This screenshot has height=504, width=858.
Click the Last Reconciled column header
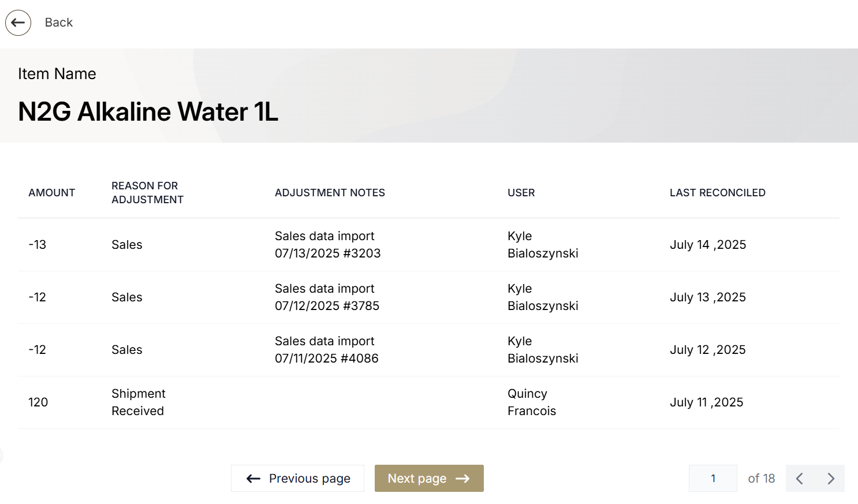coord(717,193)
